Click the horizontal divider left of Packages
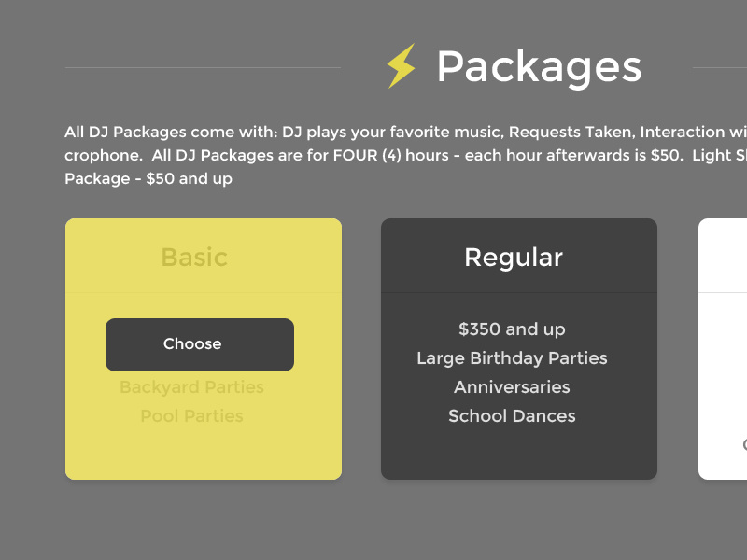This screenshot has height=560, width=747. pos(203,67)
